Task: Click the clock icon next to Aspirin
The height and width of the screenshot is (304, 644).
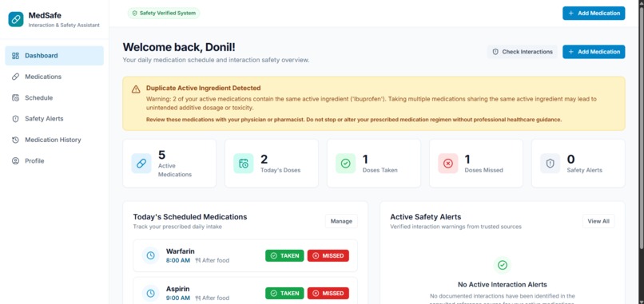Action: 151,294
